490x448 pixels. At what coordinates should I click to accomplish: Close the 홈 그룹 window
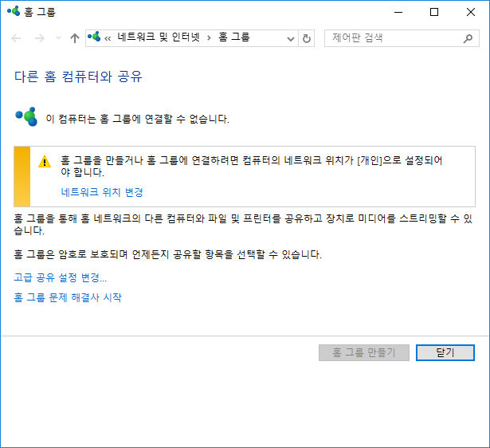(471, 12)
